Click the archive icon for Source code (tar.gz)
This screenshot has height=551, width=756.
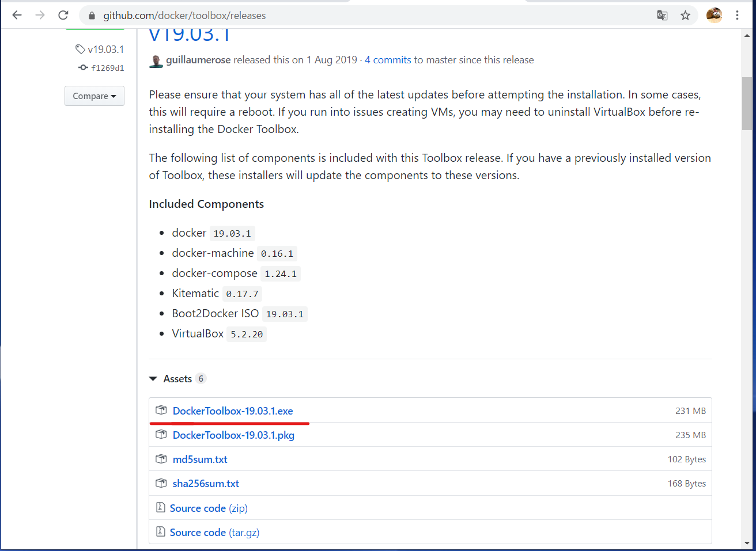click(x=161, y=532)
